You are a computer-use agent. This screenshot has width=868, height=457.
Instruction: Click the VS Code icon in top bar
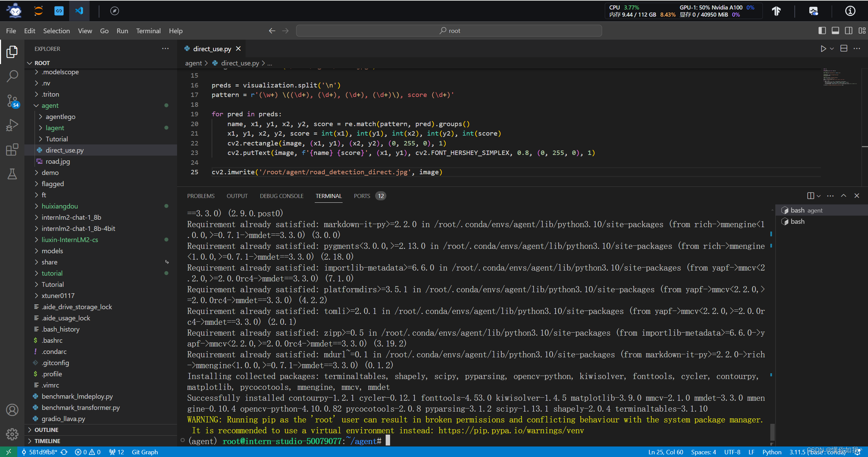tap(79, 11)
